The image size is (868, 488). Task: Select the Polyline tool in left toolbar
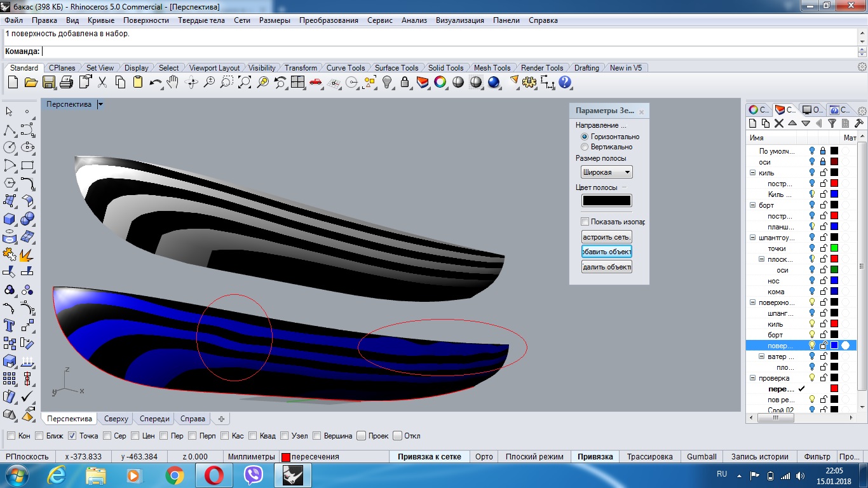coord(10,130)
